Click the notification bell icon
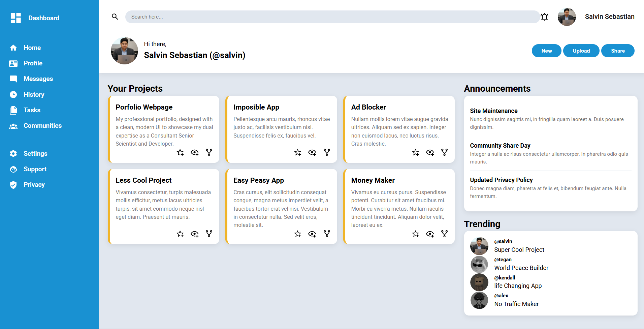 coord(544,17)
